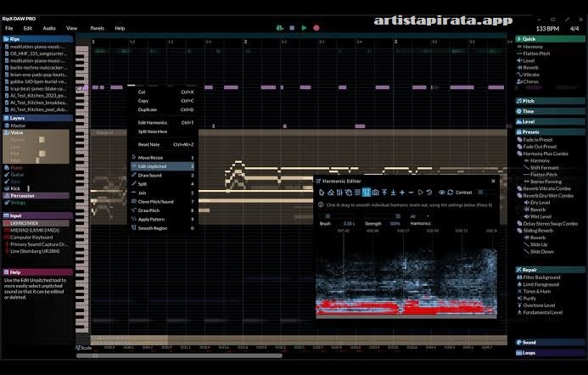Choose Edit Harmonics in the context menu
The image size is (588, 375).
(162, 123)
